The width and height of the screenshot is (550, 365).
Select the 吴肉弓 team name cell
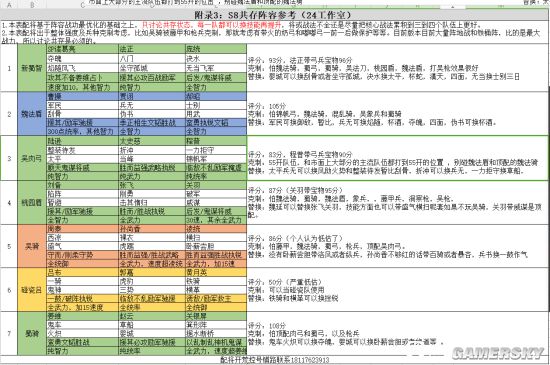point(32,158)
